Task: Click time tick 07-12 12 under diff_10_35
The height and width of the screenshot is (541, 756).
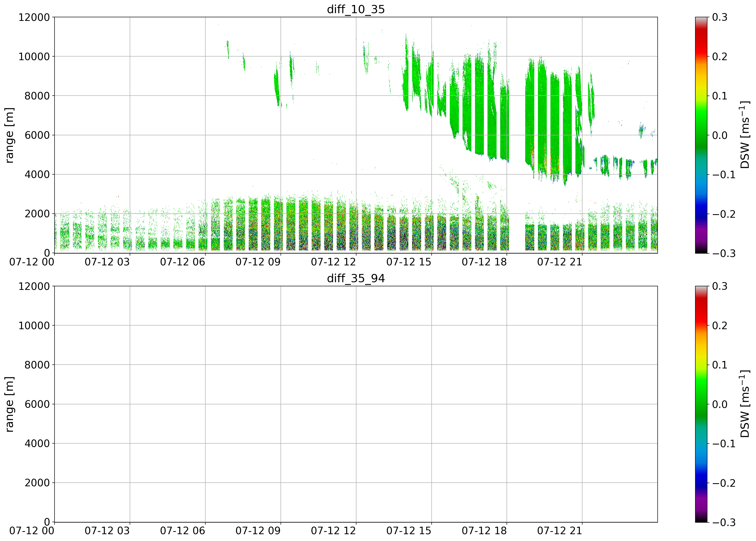Action: (x=333, y=262)
